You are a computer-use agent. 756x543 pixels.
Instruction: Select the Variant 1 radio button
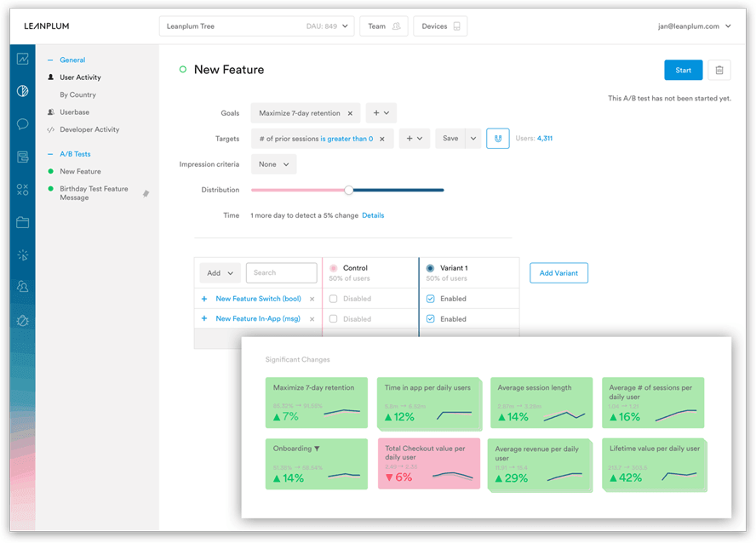(x=430, y=268)
